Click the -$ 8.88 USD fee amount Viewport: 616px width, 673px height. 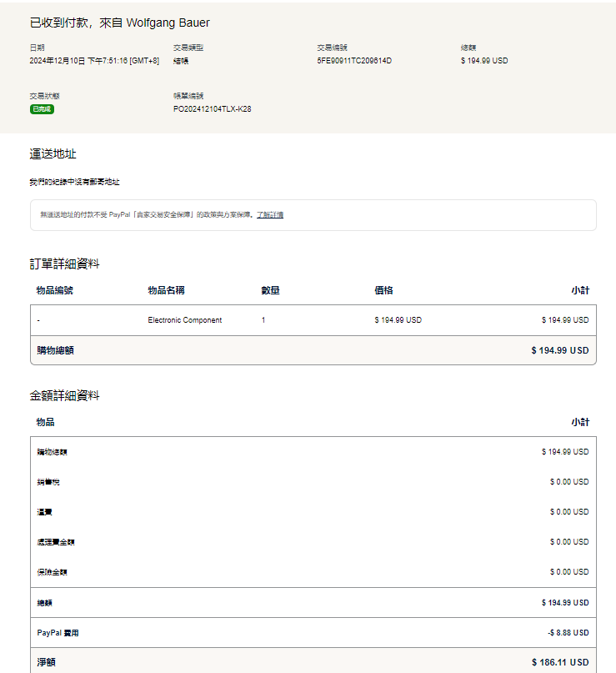(568, 633)
